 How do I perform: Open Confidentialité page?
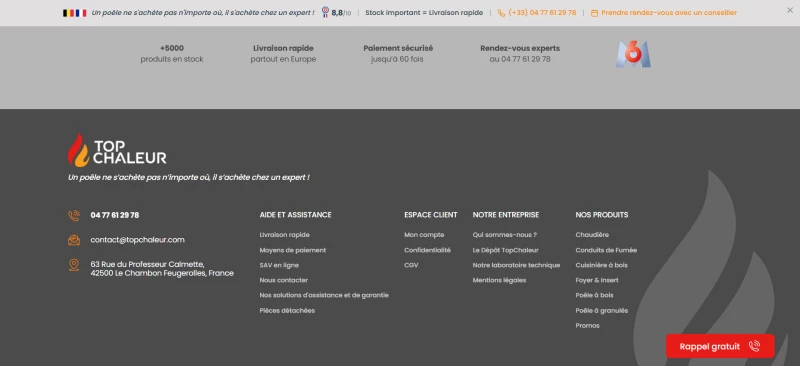coord(427,251)
